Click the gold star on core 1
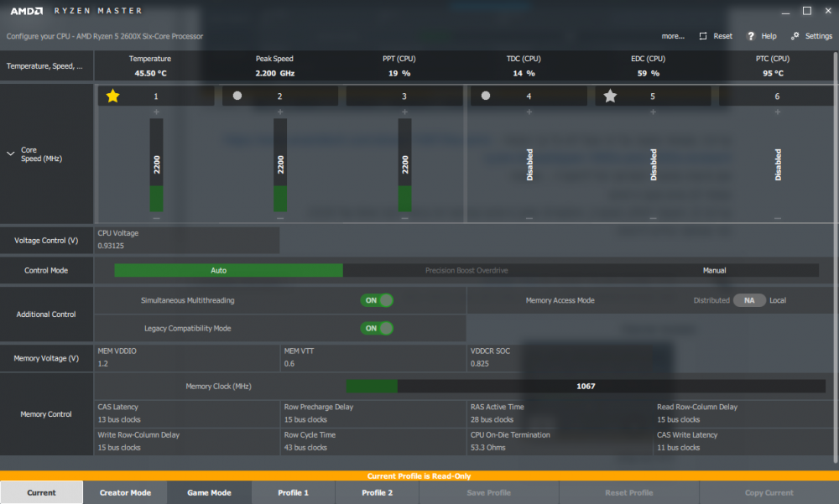The height and width of the screenshot is (504, 839). pyautogui.click(x=112, y=96)
